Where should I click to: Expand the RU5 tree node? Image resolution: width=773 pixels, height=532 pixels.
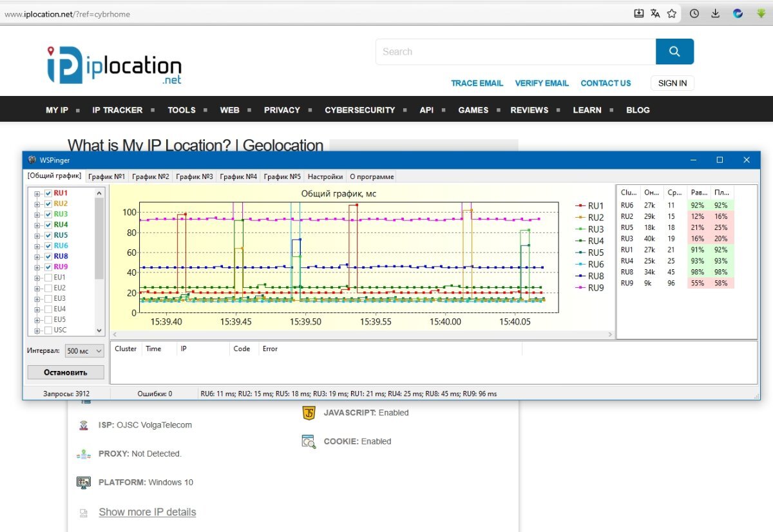[37, 236]
